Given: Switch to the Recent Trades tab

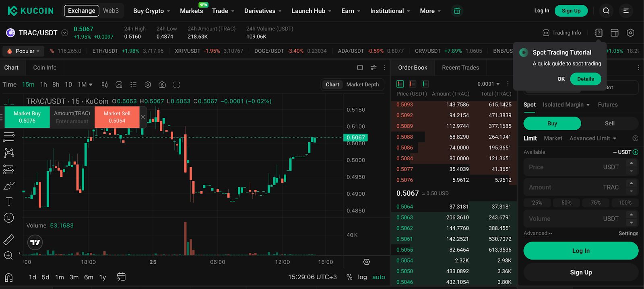Looking at the screenshot, I should pos(460,68).
